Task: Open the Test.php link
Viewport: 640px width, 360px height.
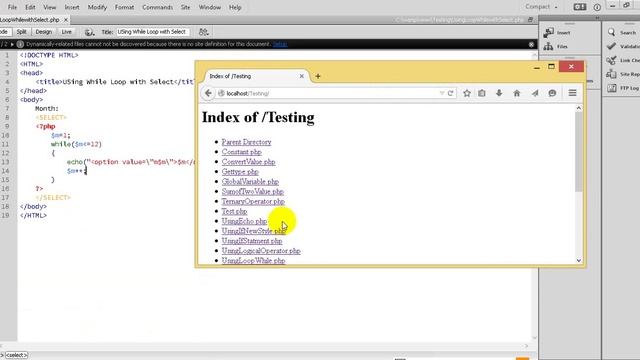Action: [x=234, y=211]
